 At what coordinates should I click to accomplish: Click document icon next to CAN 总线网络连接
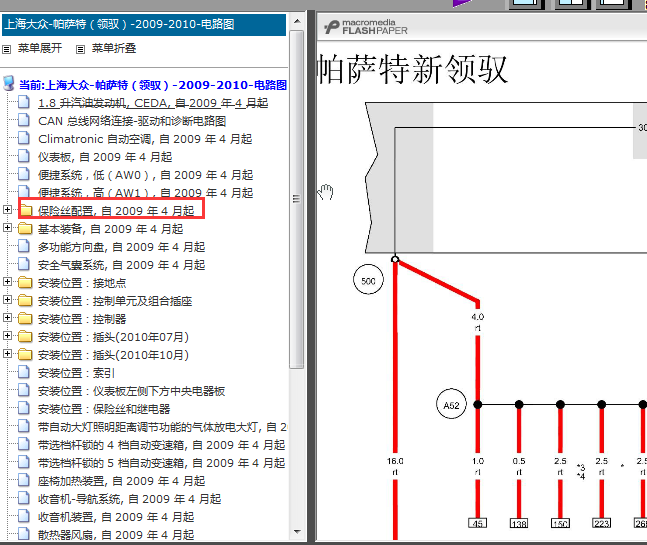pyautogui.click(x=24, y=120)
